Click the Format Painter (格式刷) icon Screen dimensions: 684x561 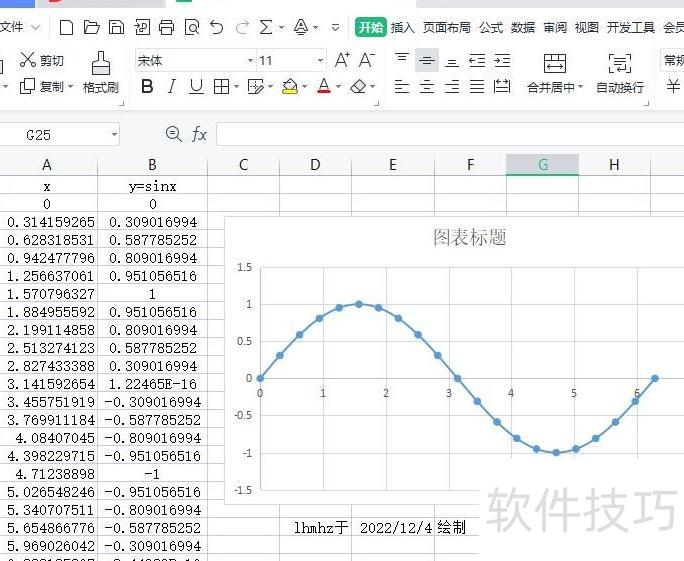pyautogui.click(x=100, y=65)
